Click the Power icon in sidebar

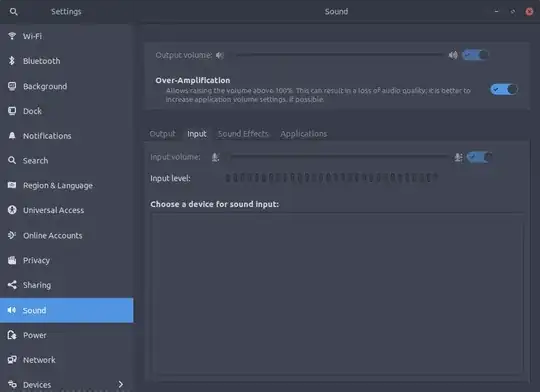click(12, 335)
